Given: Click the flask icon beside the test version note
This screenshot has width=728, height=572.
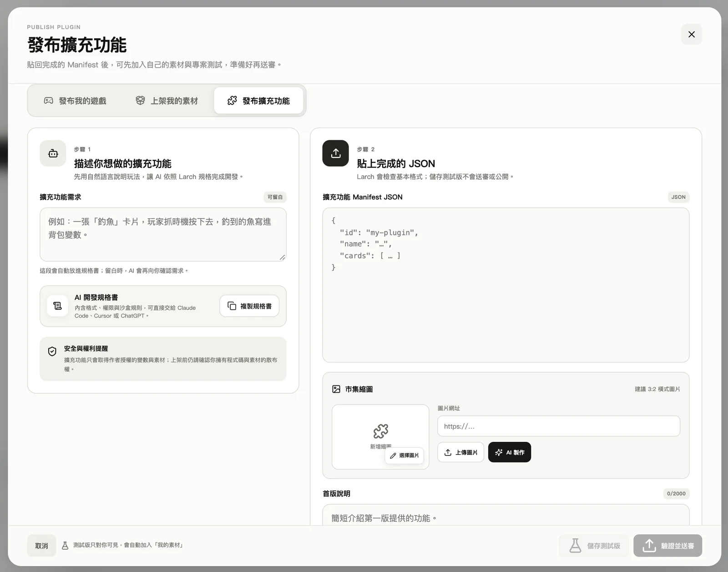Looking at the screenshot, I should 65,545.
